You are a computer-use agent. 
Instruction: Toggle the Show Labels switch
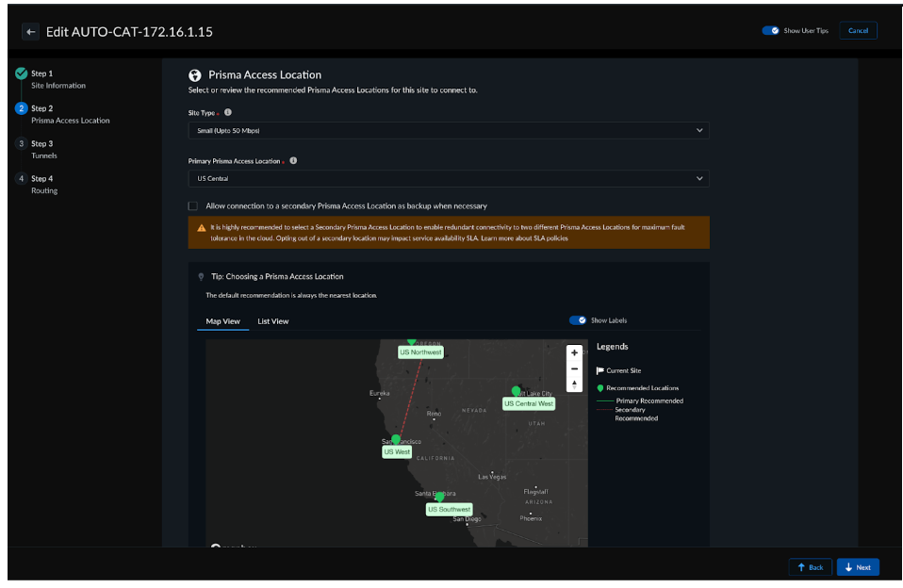click(578, 320)
